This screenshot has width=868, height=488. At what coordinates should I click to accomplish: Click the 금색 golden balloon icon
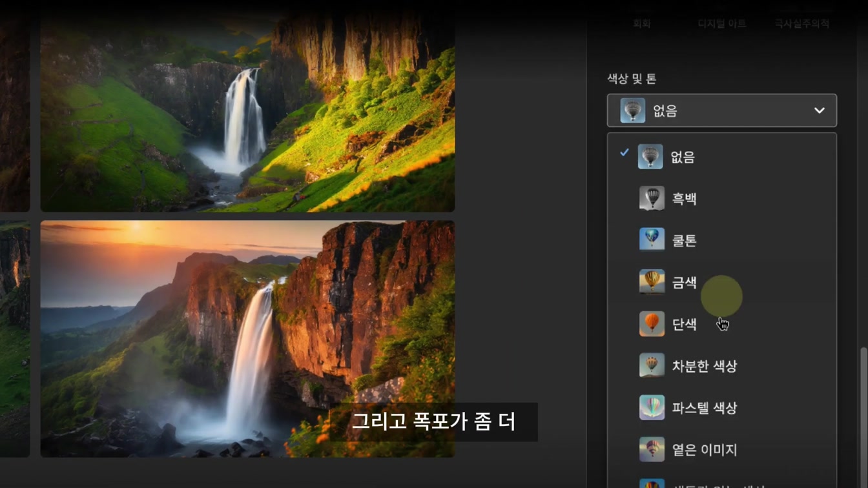[652, 282]
